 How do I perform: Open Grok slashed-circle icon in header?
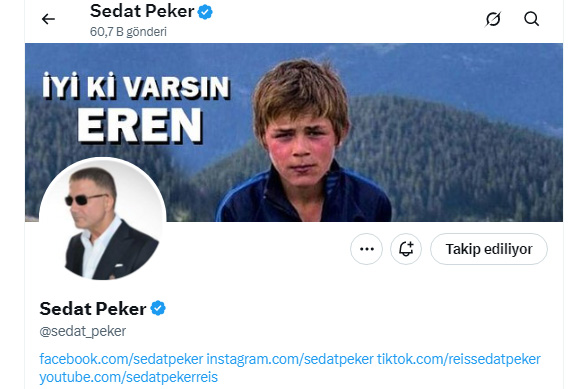click(x=493, y=19)
